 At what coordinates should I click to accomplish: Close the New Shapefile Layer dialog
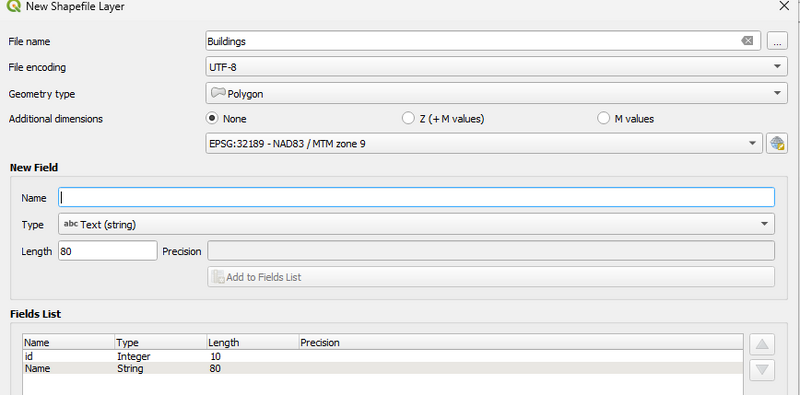(784, 6)
